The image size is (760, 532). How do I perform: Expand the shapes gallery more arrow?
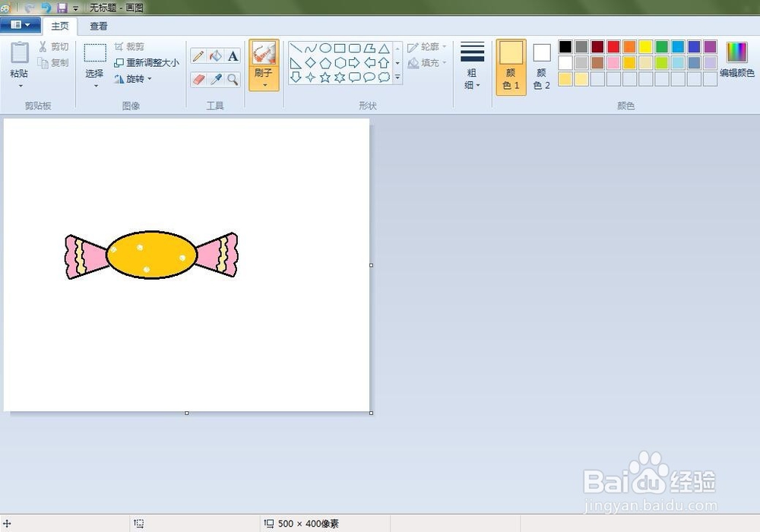click(x=397, y=77)
